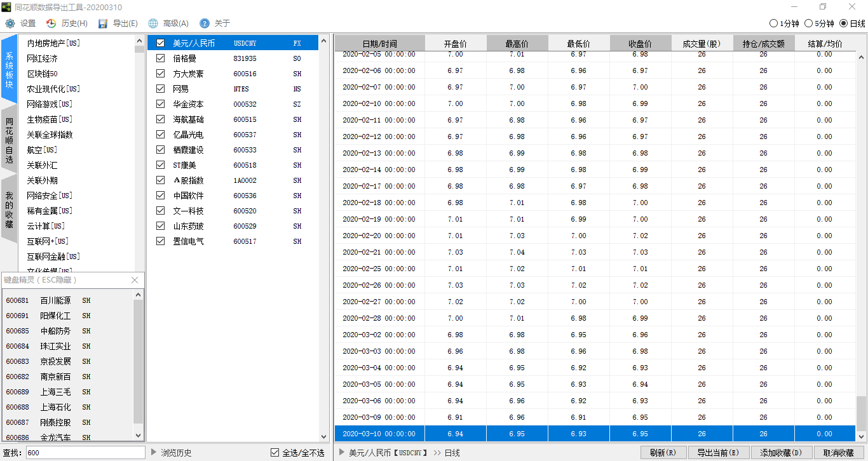868x461 pixels.
Task: Click the Settings gear icon
Action: point(10,23)
